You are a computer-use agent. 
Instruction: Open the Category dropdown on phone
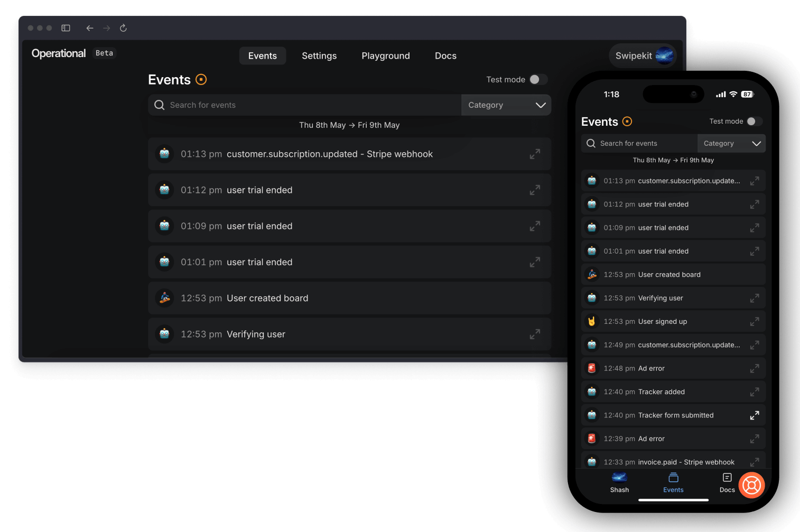pos(731,143)
